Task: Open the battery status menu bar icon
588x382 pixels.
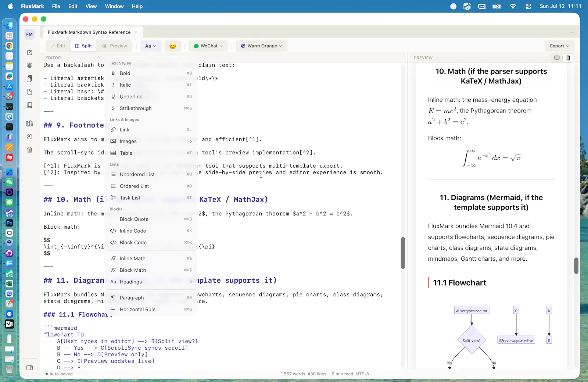Action: (497, 6)
